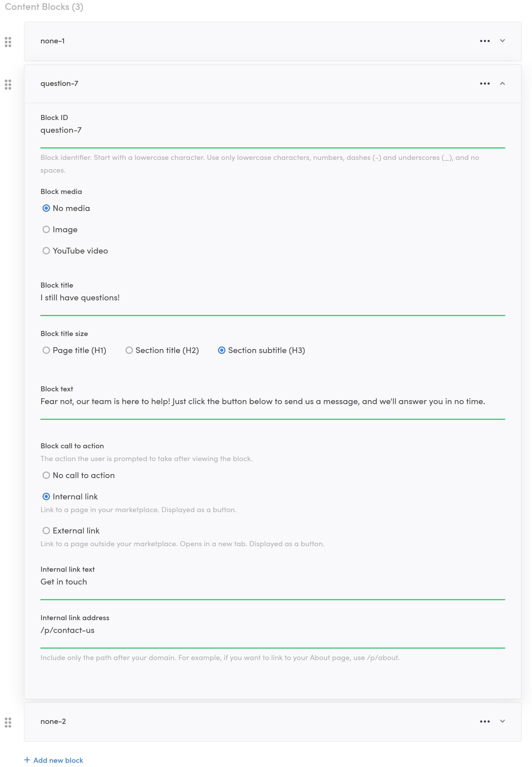Open three-dot options menu for none-2 block

tap(485, 722)
